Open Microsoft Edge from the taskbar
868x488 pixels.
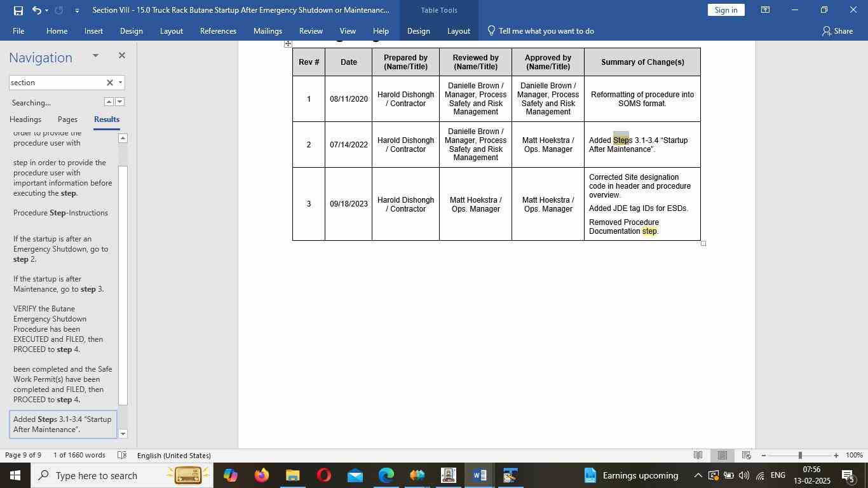(x=386, y=475)
